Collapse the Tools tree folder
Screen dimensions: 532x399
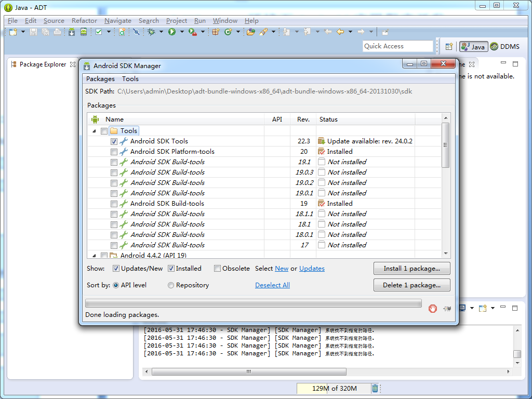tap(95, 131)
